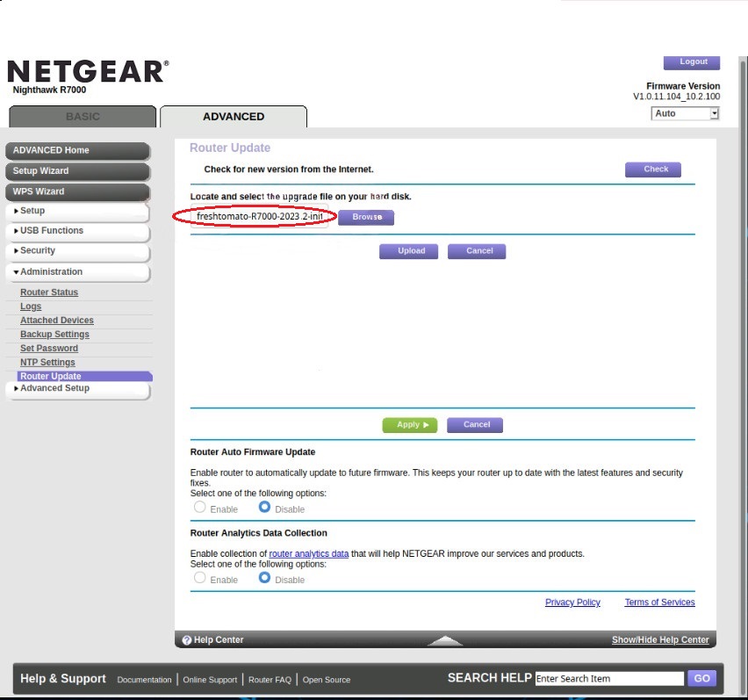Click Cancel next to Upload
The image size is (748, 700).
(x=477, y=251)
